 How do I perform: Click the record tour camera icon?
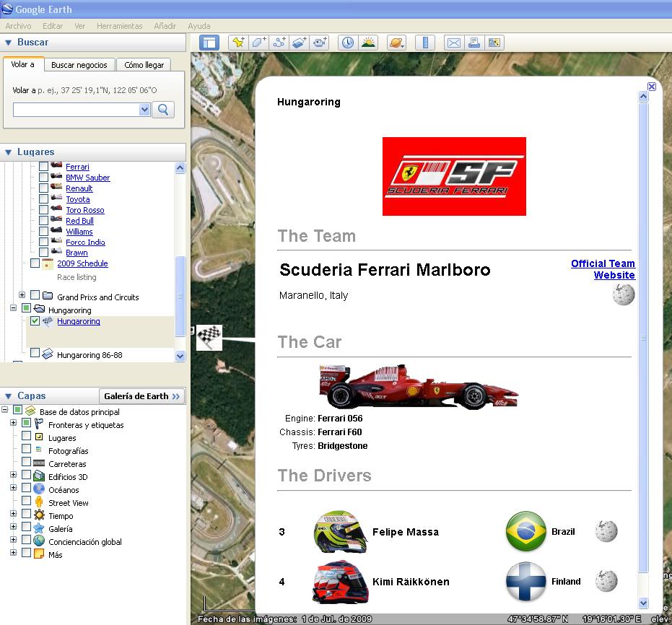[x=320, y=43]
